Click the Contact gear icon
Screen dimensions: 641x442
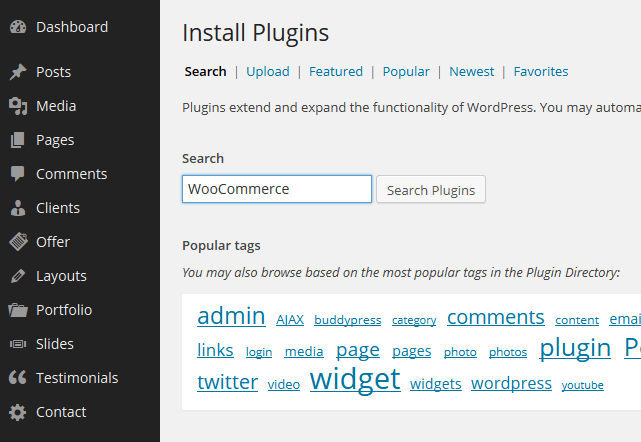(x=17, y=412)
